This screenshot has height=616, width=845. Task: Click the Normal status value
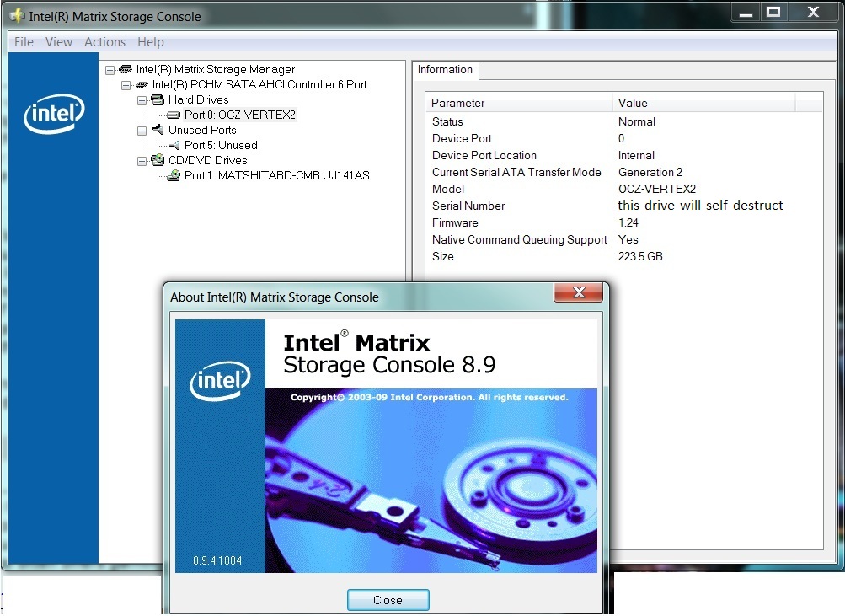click(x=636, y=122)
